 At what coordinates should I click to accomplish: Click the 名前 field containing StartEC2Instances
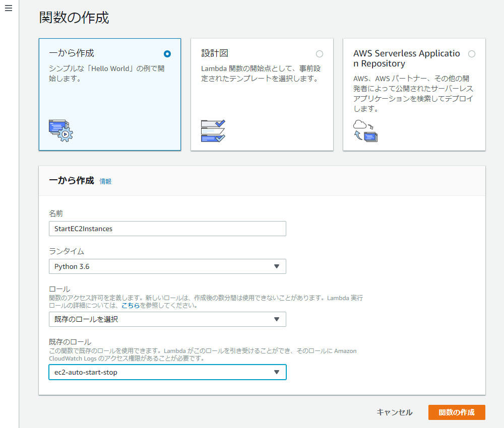point(167,229)
